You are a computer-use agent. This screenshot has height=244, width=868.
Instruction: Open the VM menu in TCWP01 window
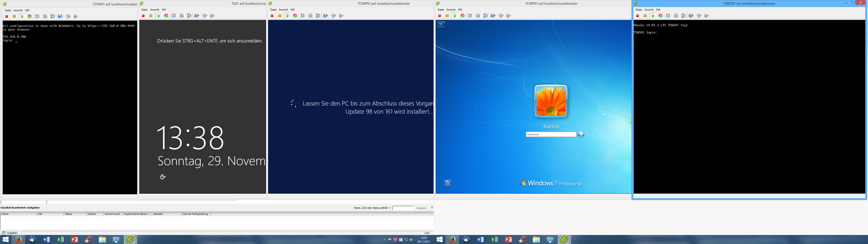tap(460, 10)
